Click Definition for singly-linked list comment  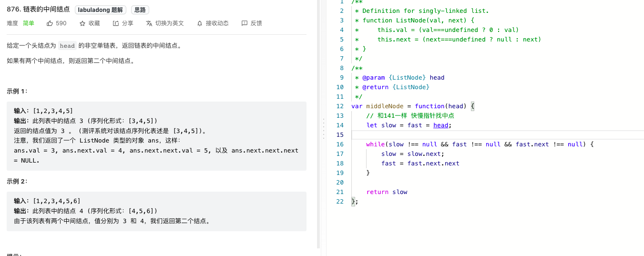click(x=422, y=11)
